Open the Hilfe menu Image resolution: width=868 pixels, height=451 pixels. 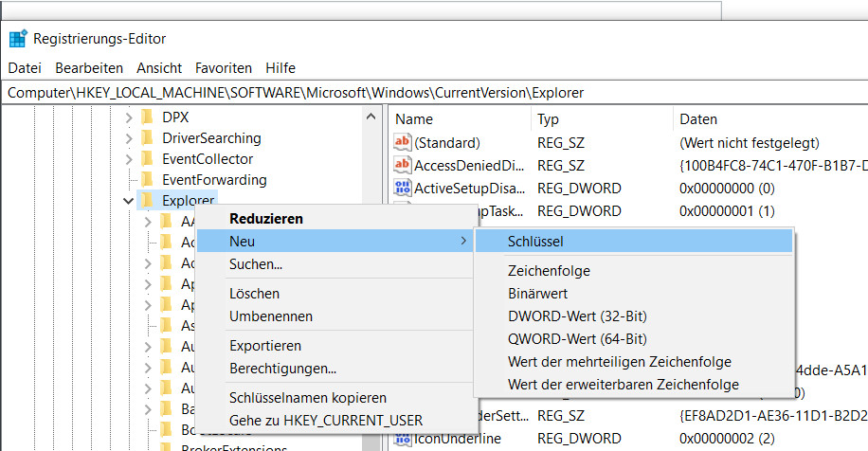coord(280,68)
